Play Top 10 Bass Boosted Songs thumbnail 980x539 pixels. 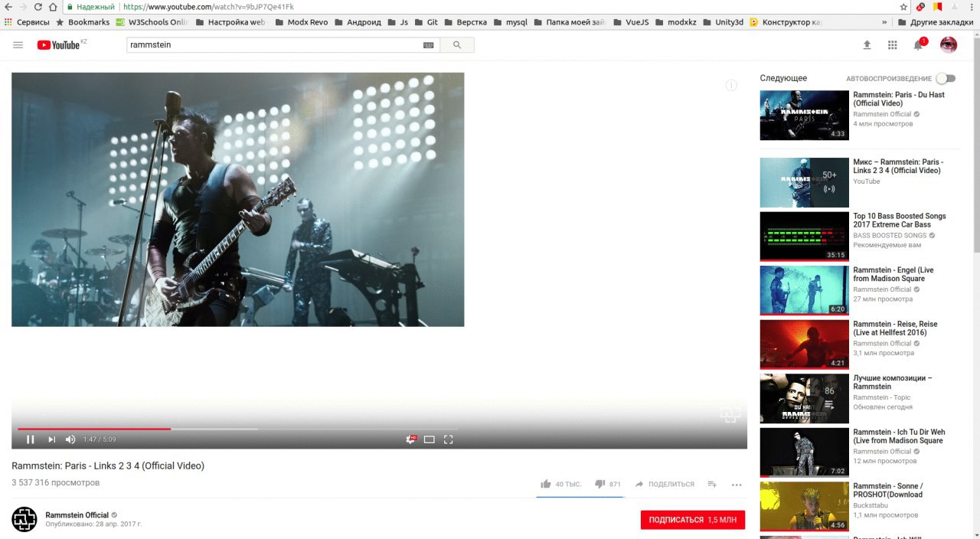804,237
